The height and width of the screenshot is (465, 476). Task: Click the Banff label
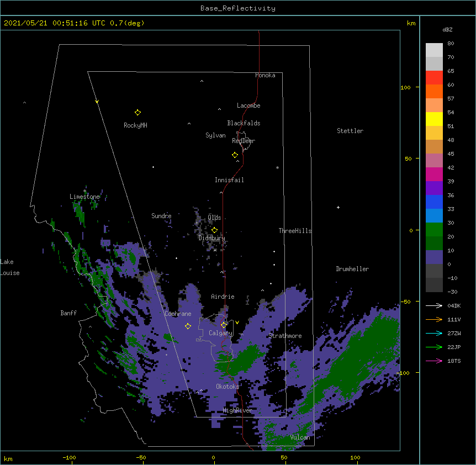[x=68, y=313]
